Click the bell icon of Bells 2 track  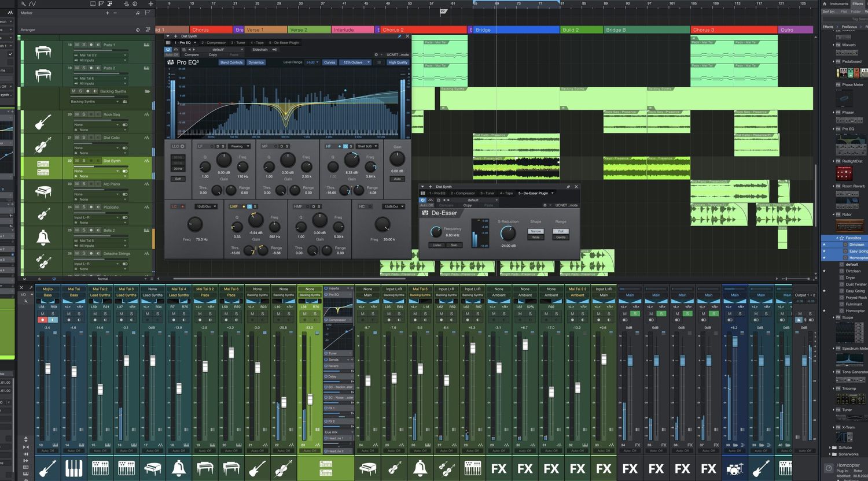pyautogui.click(x=43, y=237)
